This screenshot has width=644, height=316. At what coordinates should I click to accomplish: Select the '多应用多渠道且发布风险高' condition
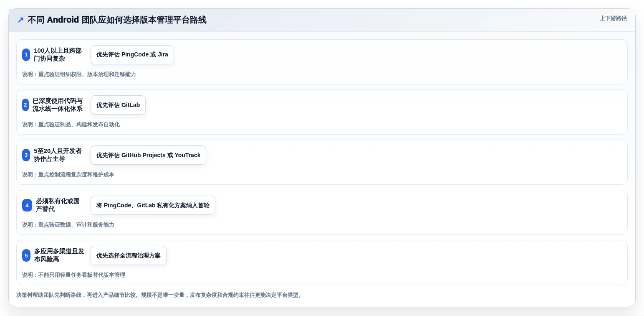[x=59, y=255]
